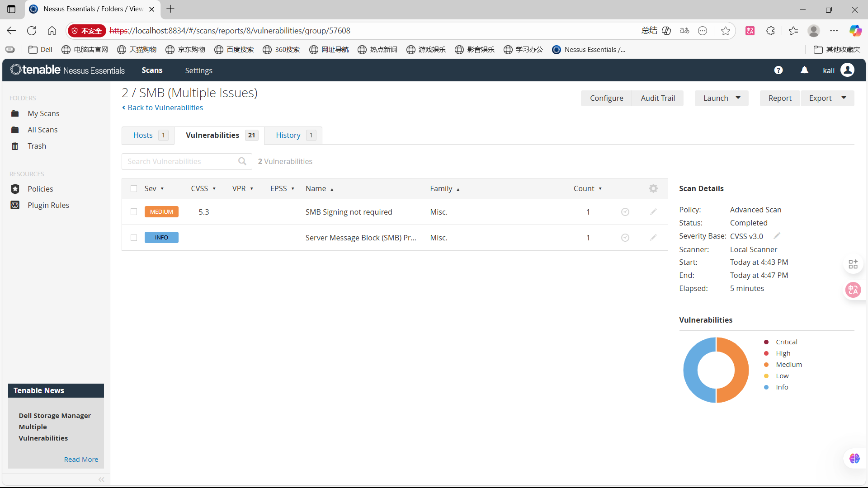Collapse the sidebar with the double chevron
This screenshot has height=488, width=868.
[101, 479]
